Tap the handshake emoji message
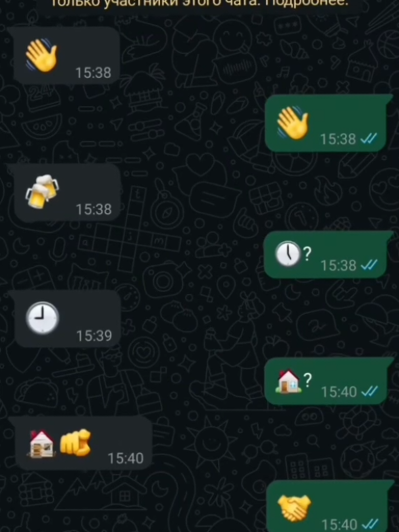 pos(294,508)
